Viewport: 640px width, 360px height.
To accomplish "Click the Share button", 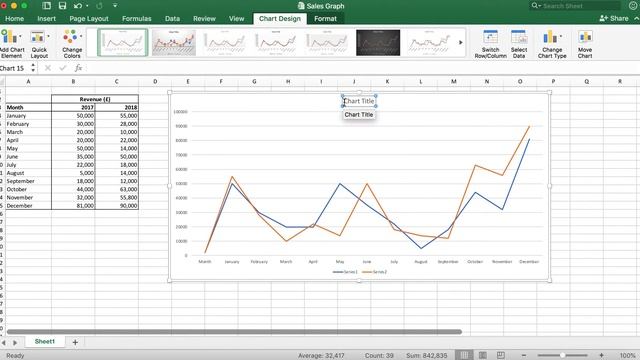I will point(614,18).
